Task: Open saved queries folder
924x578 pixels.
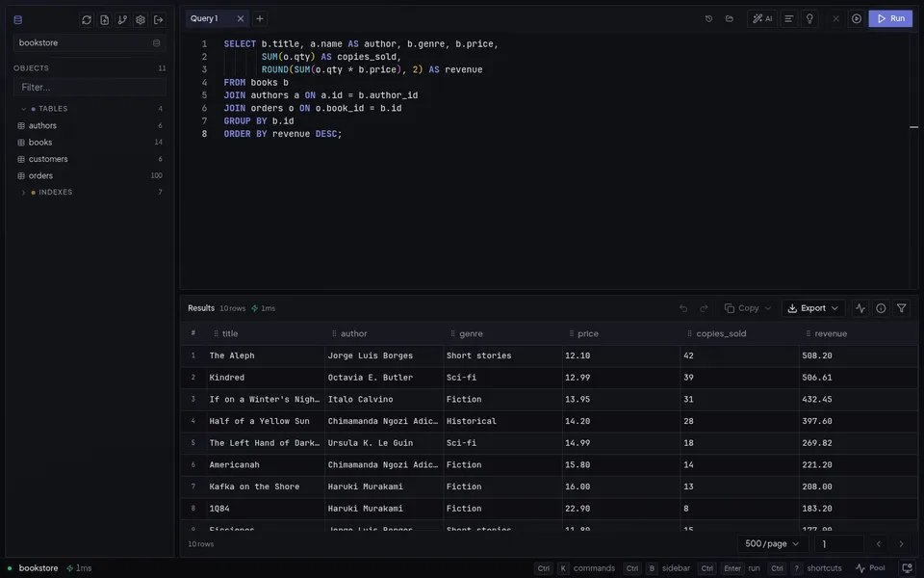Action: tap(730, 19)
